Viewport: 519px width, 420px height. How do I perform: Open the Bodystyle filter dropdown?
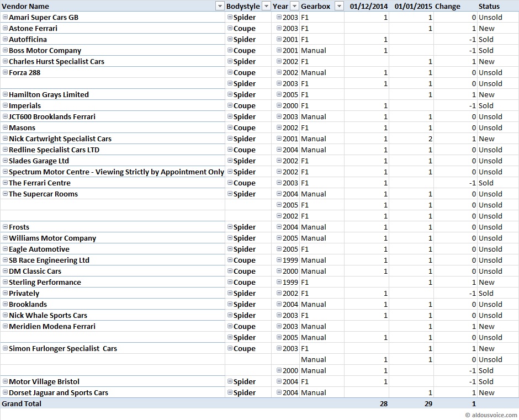266,6
